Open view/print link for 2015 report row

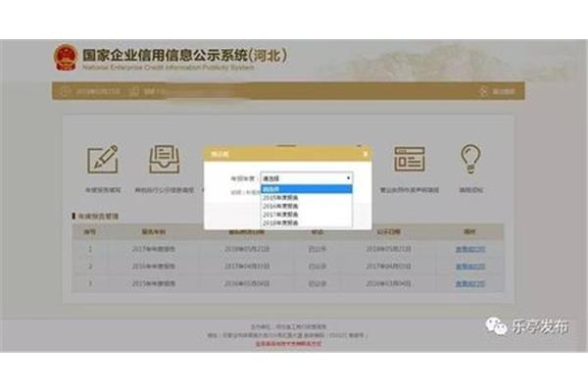[470, 283]
